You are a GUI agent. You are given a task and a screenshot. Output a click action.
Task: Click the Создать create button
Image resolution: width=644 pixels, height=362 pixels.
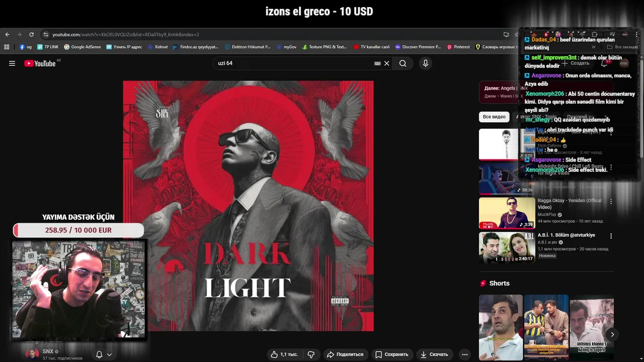point(576,63)
